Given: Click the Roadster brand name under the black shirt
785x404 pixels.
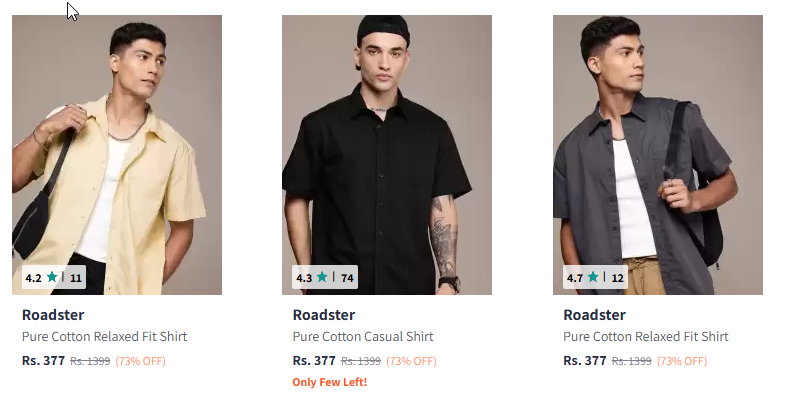Looking at the screenshot, I should 324,315.
